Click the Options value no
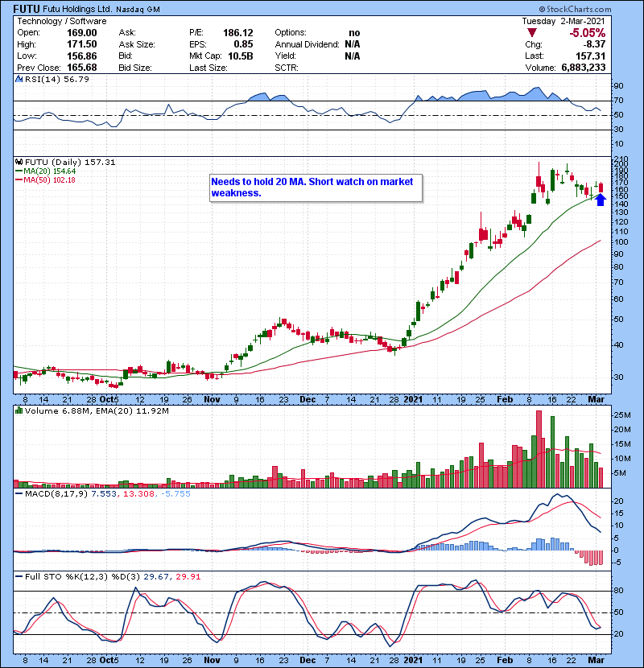The width and height of the screenshot is (644, 668). (354, 33)
